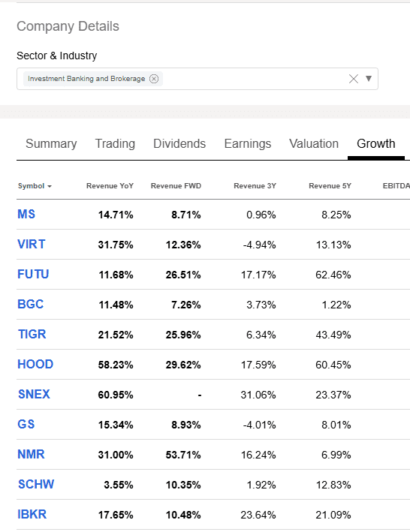The image size is (410, 532).
Task: Click SNEX Revenue YoY value 60.95%
Action: pyautogui.click(x=116, y=395)
